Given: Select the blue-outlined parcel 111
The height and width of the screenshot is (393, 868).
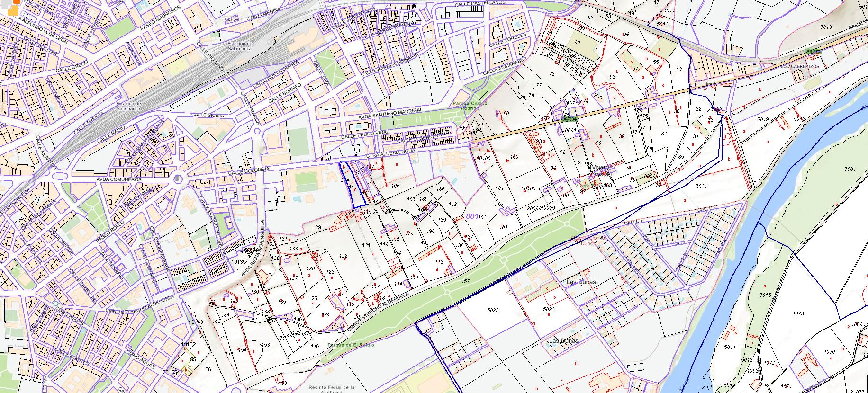Looking at the screenshot, I should click(353, 188).
